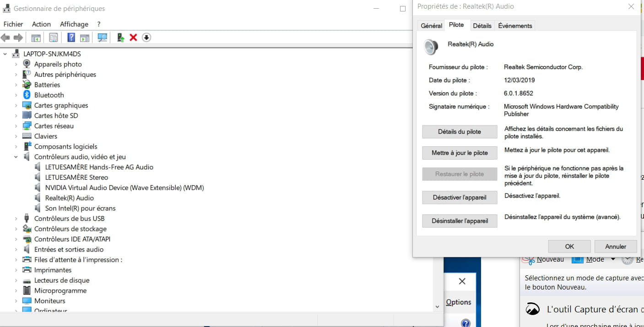644x327 pixels.
Task: Expand the Autres périphériques category
Action: [16, 75]
